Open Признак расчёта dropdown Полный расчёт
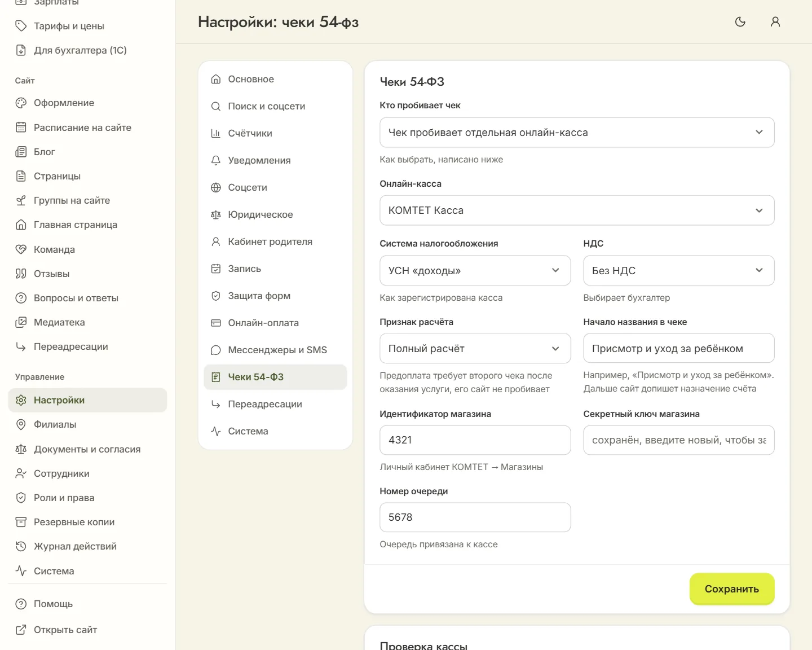Viewport: 812px width, 650px height. coord(475,349)
